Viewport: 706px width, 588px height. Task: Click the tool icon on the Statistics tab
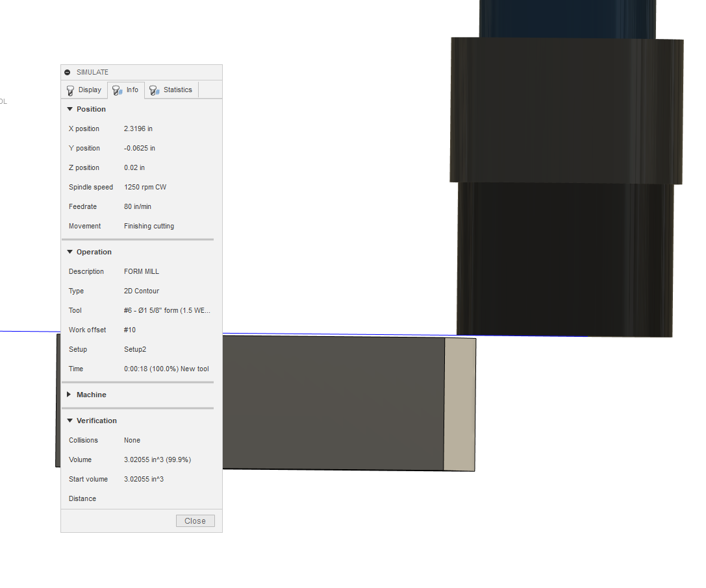[x=153, y=90]
